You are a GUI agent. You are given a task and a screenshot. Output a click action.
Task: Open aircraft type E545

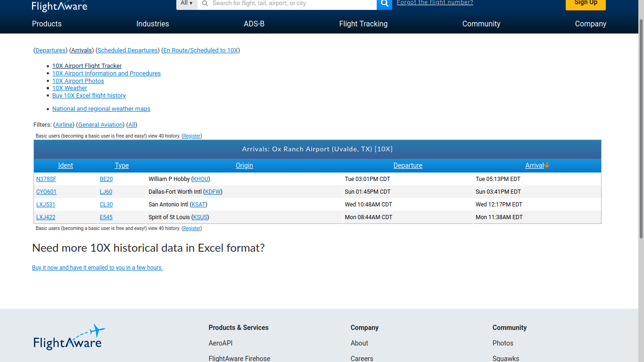point(106,217)
